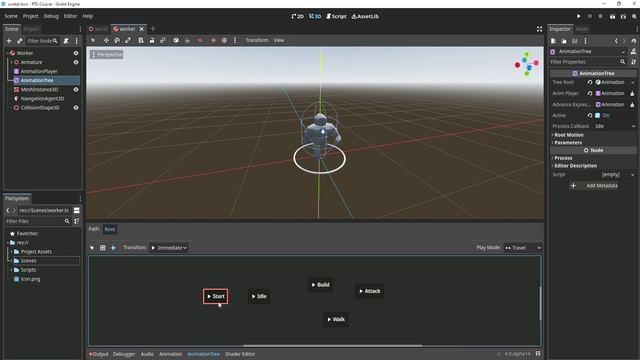Screen dimensions: 640x360
Task: Group selected node children icon
Action: pyautogui.click(x=162, y=40)
